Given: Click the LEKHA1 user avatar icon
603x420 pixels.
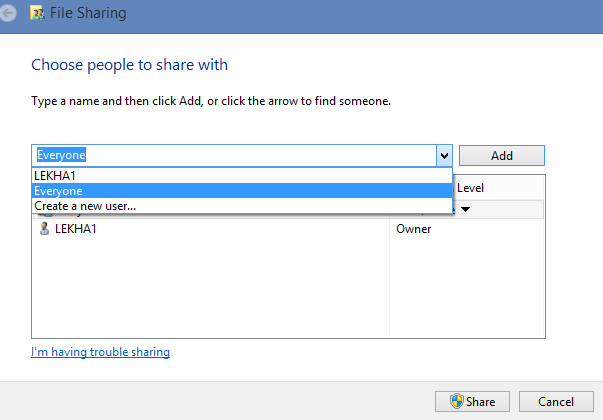Looking at the screenshot, I should pyautogui.click(x=44, y=228).
